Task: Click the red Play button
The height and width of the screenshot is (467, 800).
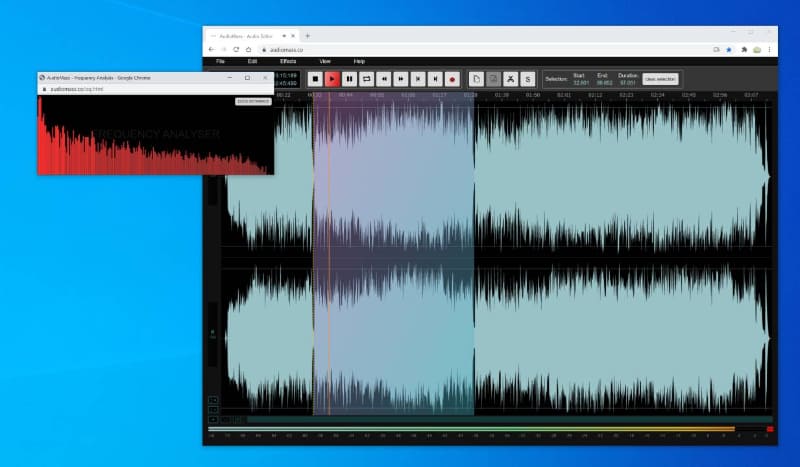Action: (332, 79)
